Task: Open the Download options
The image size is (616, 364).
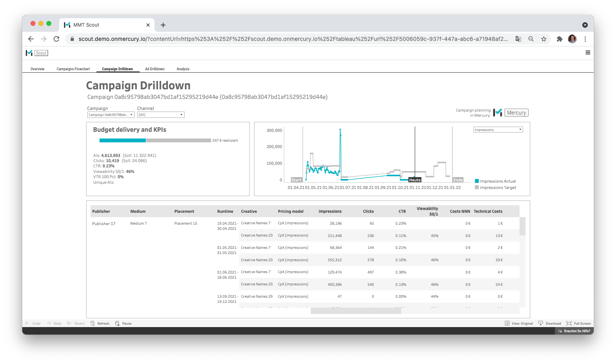Action: [550, 323]
